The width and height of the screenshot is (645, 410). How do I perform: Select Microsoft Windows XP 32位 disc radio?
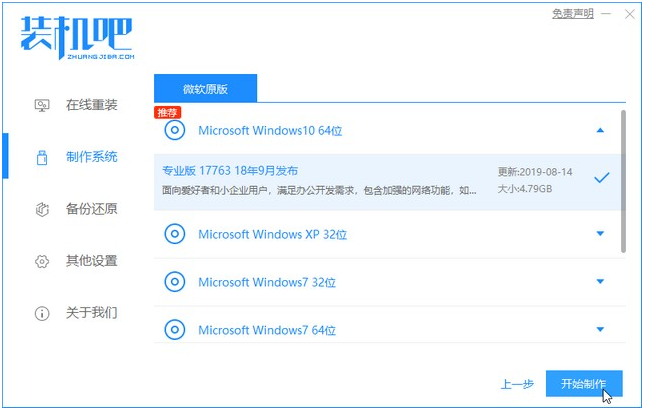click(175, 234)
